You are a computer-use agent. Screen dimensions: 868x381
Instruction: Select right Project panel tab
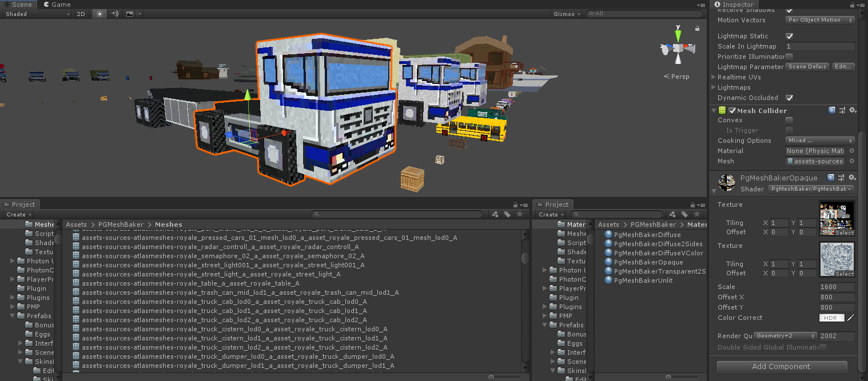coord(553,204)
